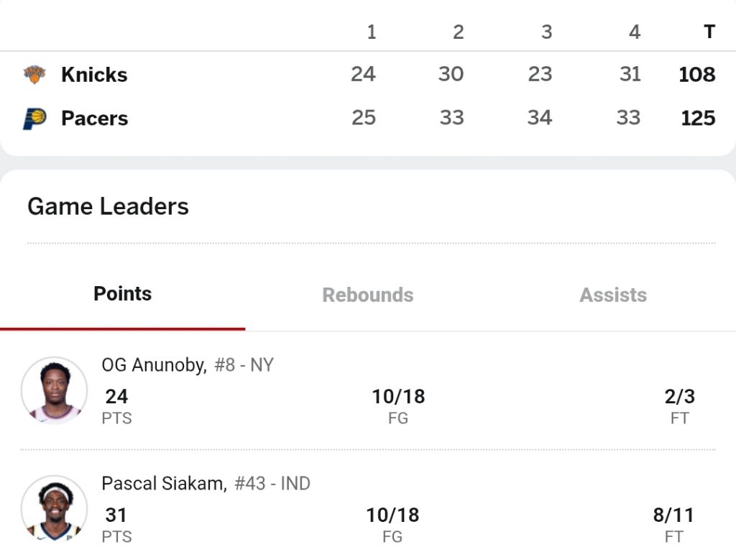Open OG Anunoby's headshot photo
Image resolution: width=736 pixels, height=560 pixels.
click(54, 390)
